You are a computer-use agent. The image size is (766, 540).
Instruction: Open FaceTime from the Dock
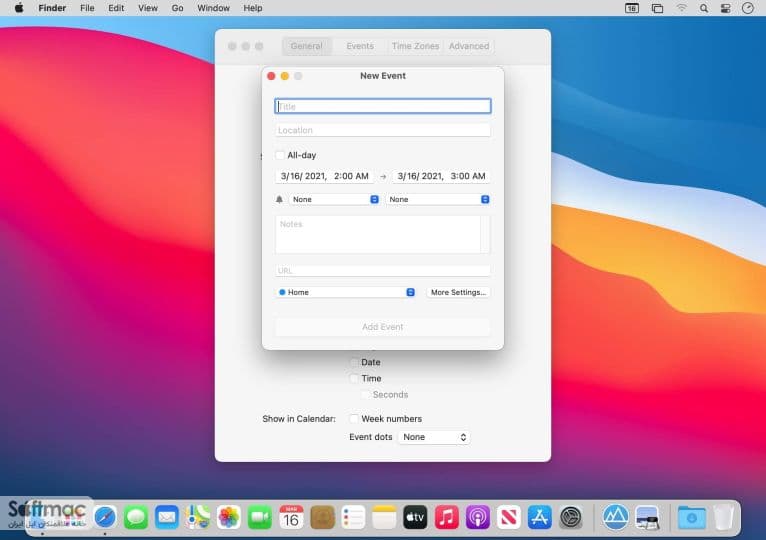point(260,518)
